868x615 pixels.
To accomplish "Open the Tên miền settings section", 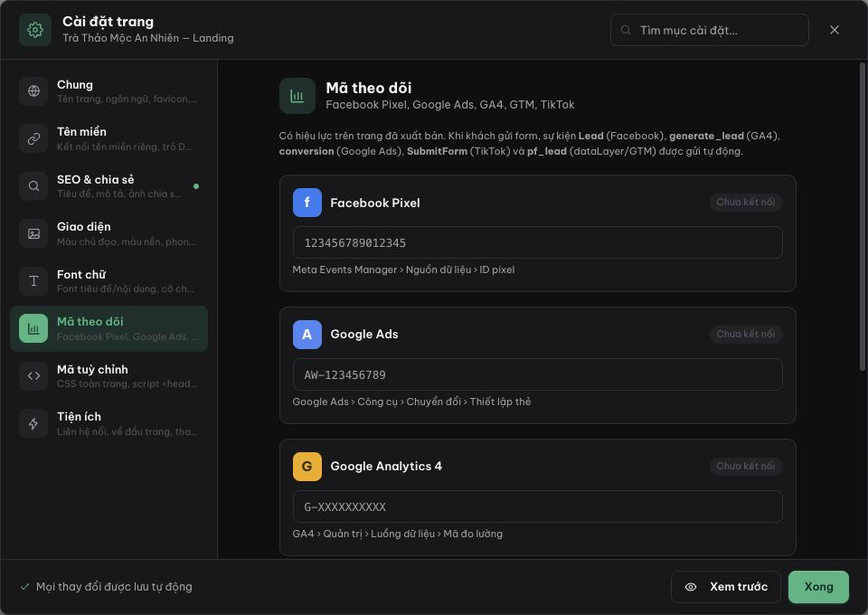I will click(x=109, y=138).
